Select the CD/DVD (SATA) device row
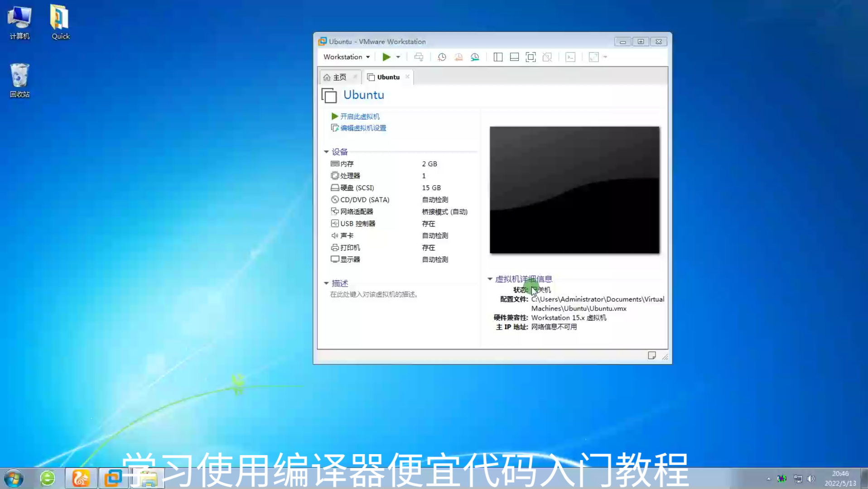The image size is (868, 489). (403, 200)
